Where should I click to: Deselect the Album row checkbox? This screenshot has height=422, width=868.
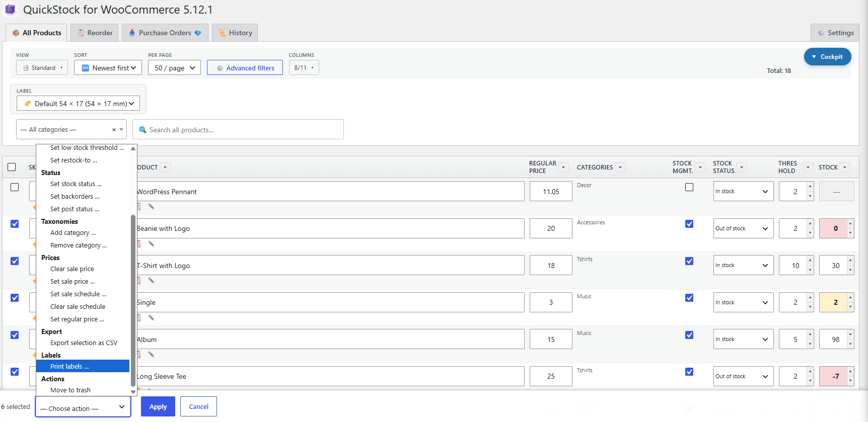(x=15, y=335)
